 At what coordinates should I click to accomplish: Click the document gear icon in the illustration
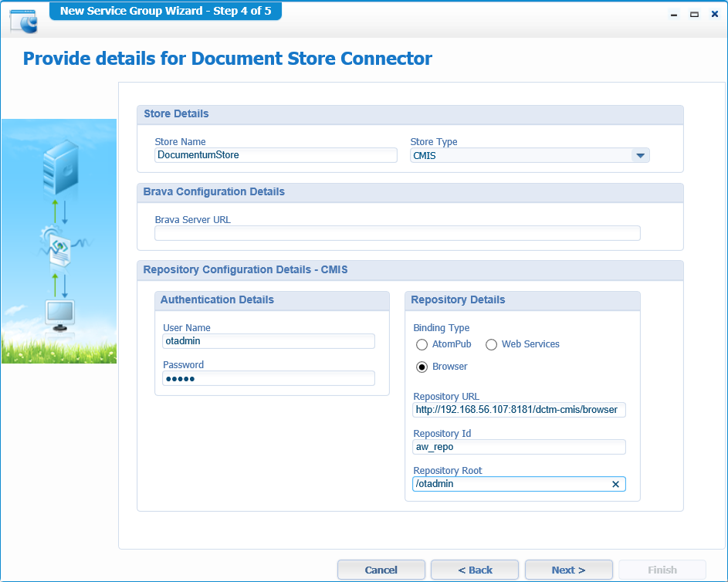pyautogui.click(x=60, y=247)
